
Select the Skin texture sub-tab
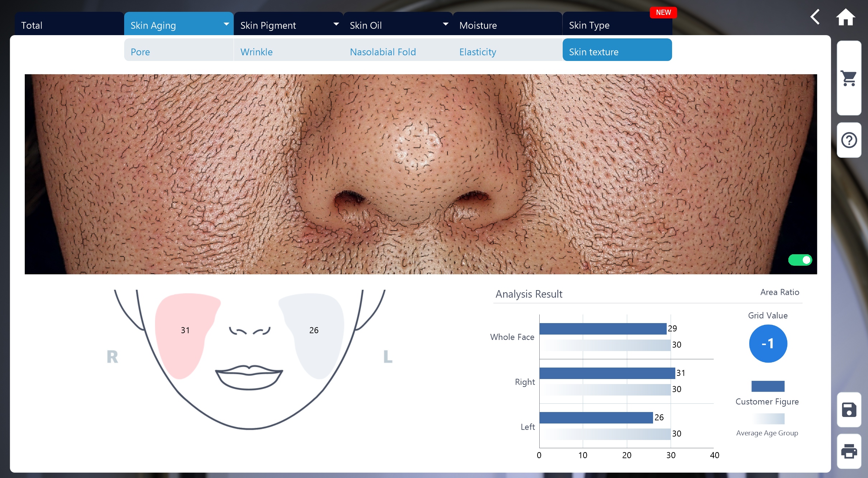(x=617, y=50)
